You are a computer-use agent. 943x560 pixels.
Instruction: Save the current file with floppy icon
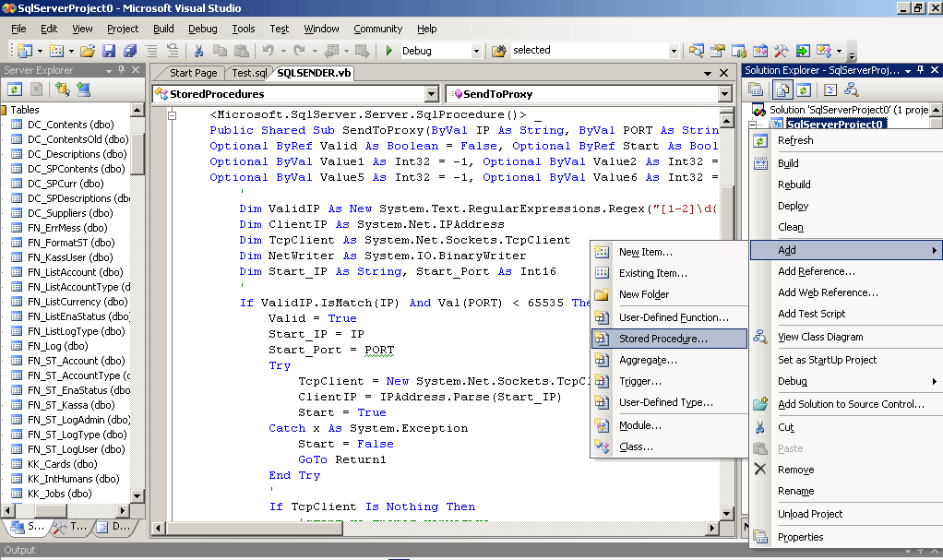coord(109,51)
